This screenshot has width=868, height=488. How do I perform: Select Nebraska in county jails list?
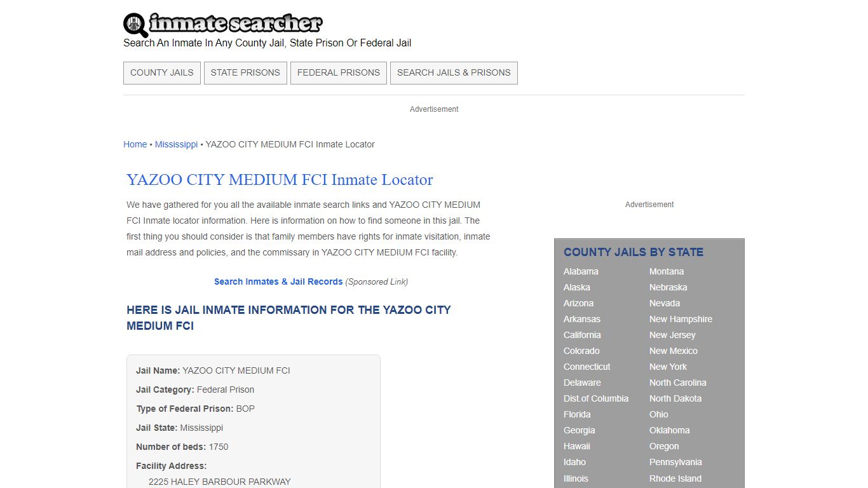point(668,287)
